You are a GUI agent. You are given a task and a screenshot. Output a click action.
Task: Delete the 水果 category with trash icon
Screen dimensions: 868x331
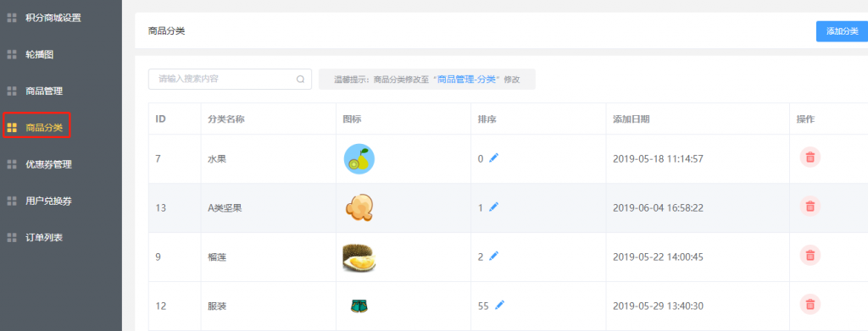click(x=810, y=157)
